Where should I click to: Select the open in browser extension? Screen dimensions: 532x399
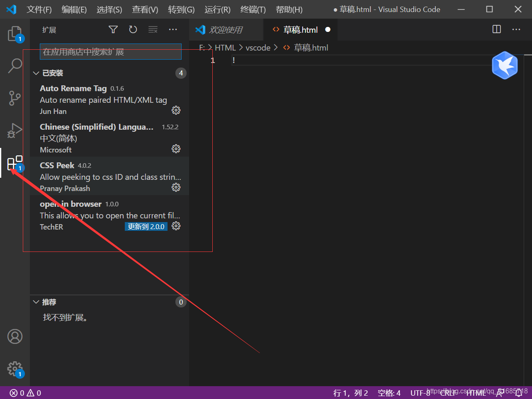tap(109, 215)
